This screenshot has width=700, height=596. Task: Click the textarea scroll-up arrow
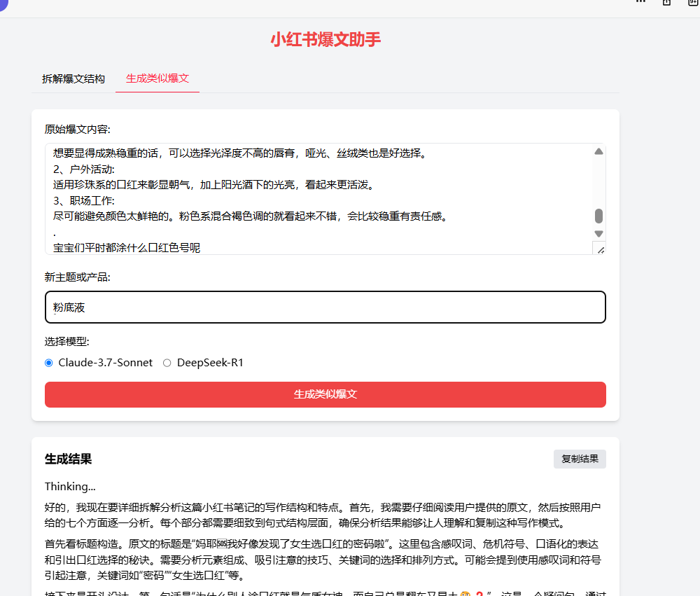point(598,151)
